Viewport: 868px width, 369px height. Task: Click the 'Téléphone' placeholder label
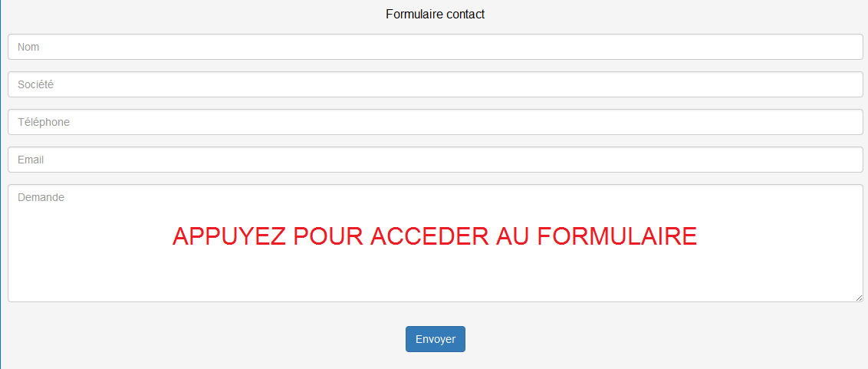coord(44,122)
